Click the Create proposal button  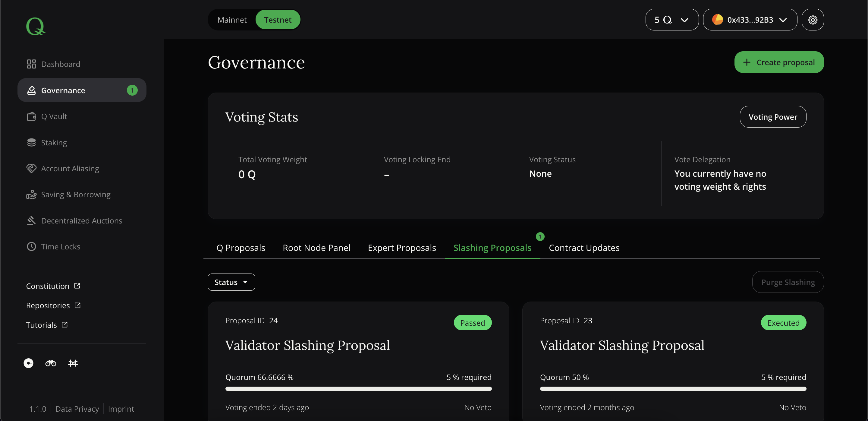(779, 62)
